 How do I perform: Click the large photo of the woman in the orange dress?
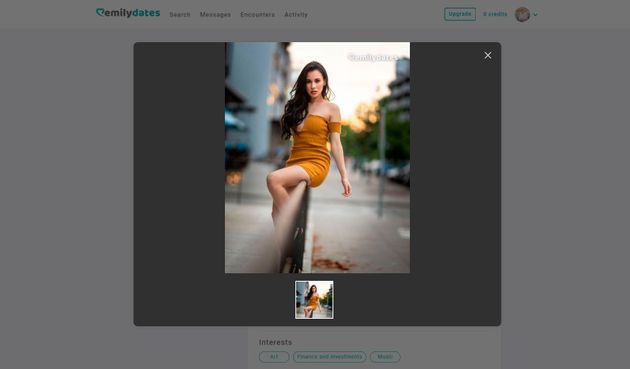(x=317, y=158)
